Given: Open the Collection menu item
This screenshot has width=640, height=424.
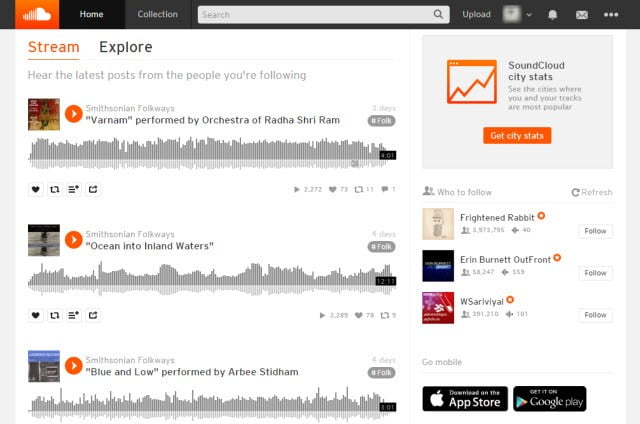Looking at the screenshot, I should pos(158,14).
